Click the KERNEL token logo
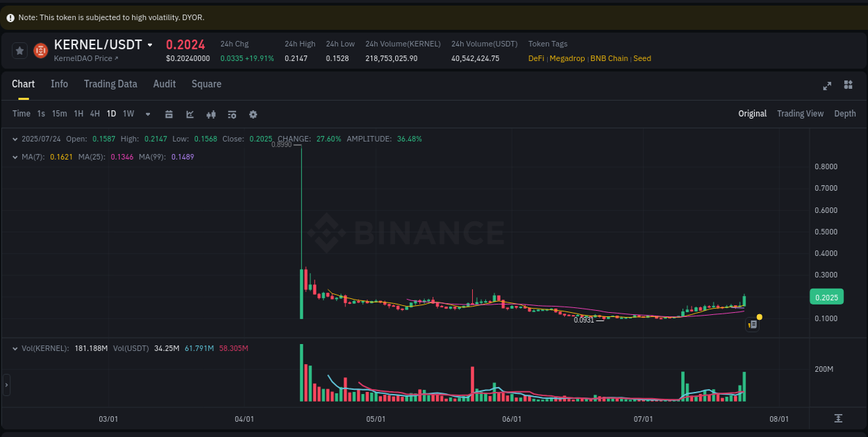 pos(40,50)
